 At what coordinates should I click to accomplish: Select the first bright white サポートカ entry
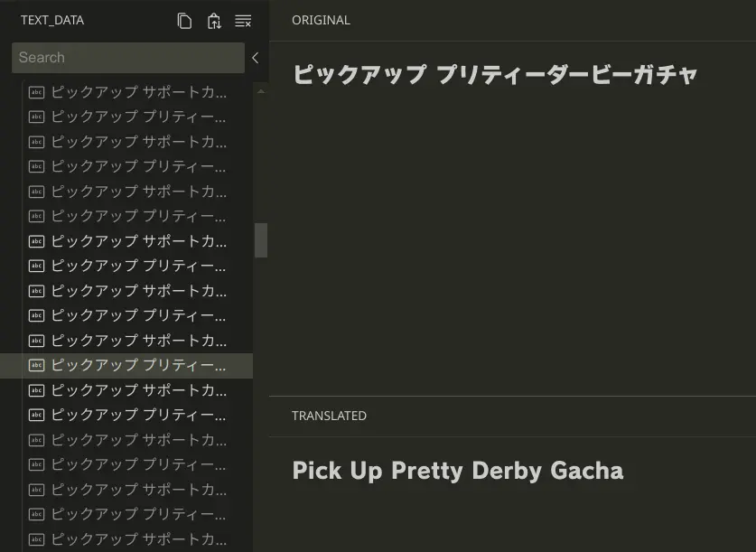pos(138,241)
